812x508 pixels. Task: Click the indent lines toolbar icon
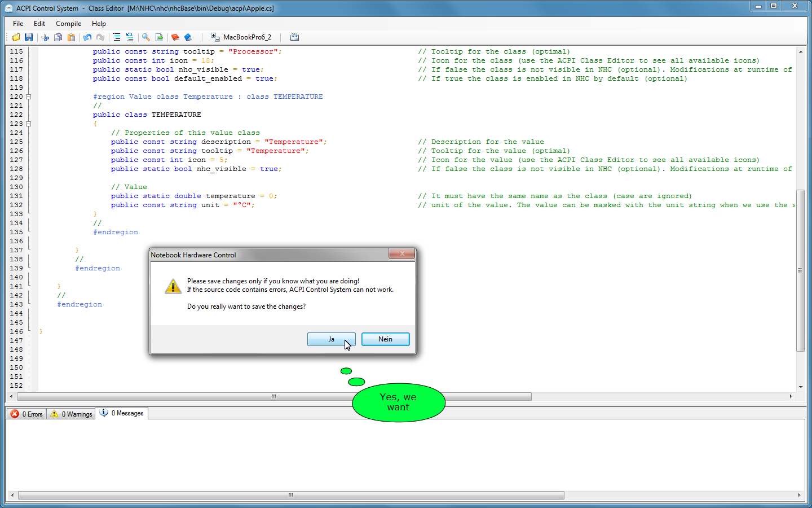(x=117, y=37)
